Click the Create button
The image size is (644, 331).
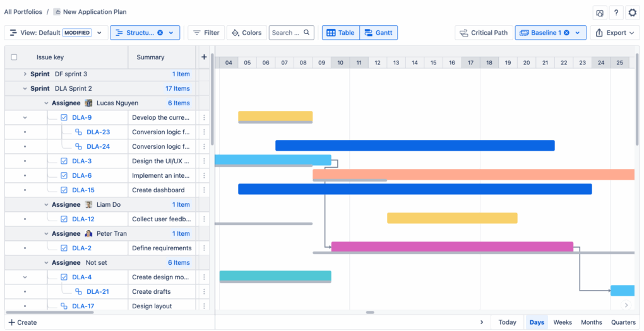23,322
